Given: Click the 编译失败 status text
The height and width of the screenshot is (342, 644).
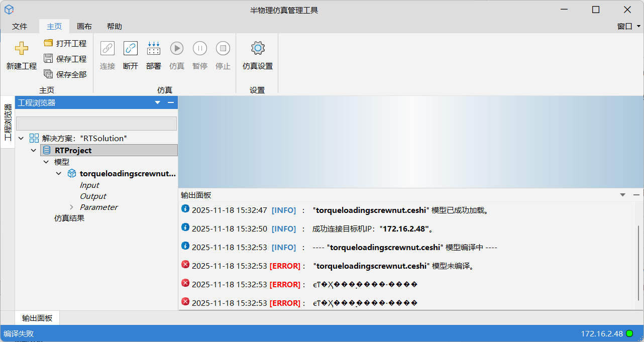Looking at the screenshot, I should 19,333.
